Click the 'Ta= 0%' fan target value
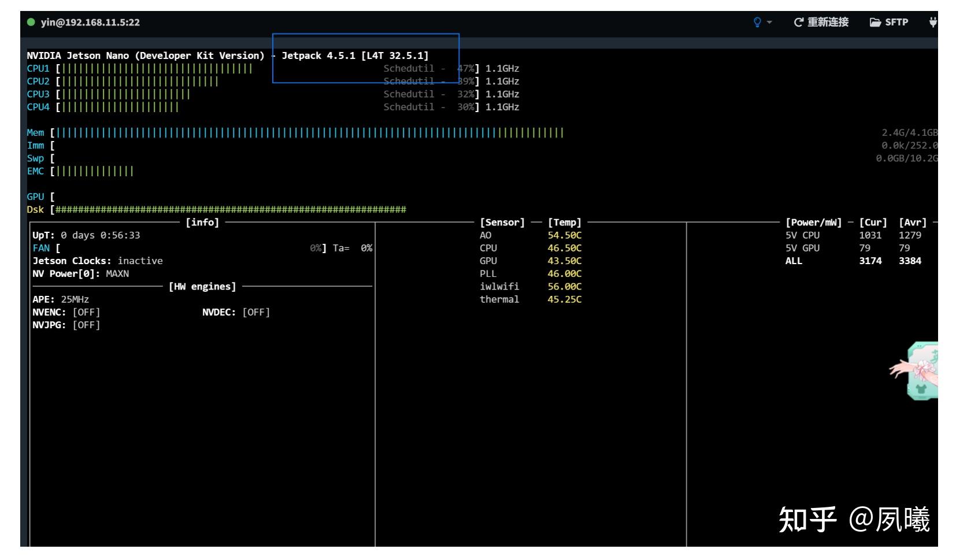Screen dimensions: 956x560 [353, 248]
